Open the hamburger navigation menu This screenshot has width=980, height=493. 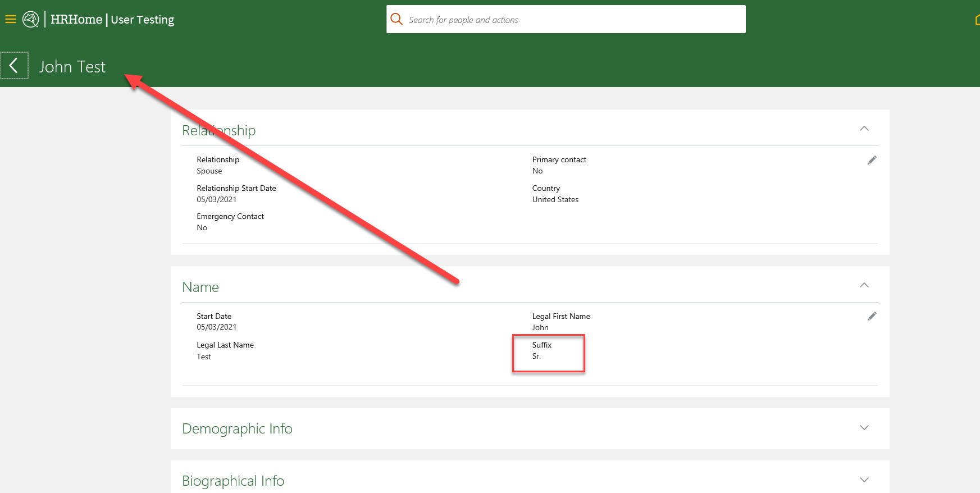point(10,20)
